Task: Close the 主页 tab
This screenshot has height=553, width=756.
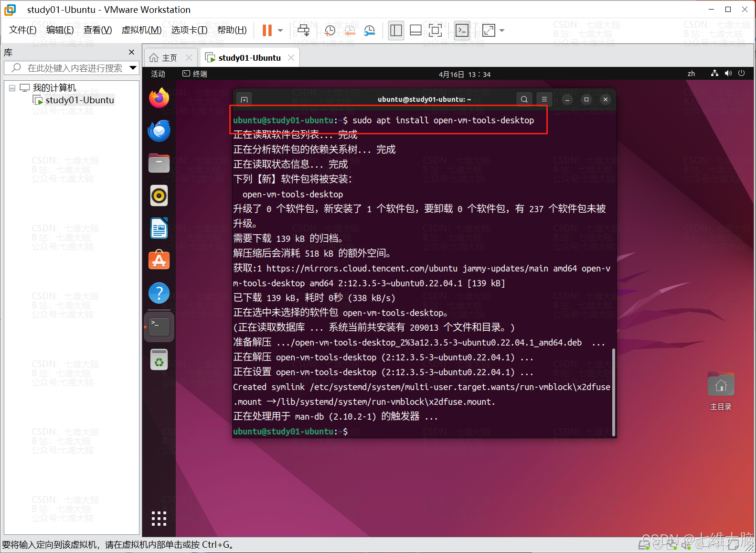Action: click(189, 58)
